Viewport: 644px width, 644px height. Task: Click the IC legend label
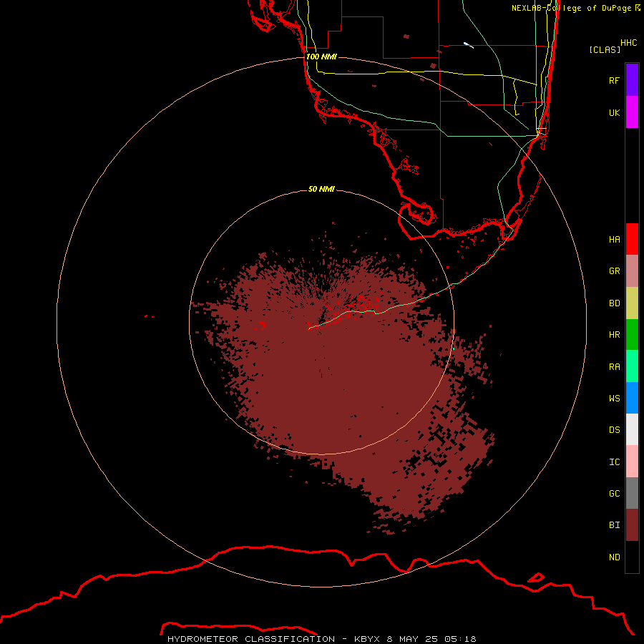coord(615,462)
